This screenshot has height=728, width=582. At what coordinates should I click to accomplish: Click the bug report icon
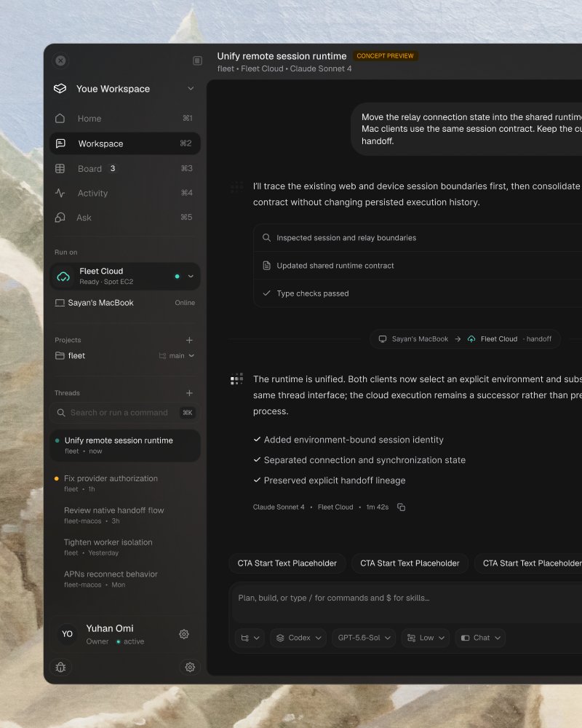coord(61,667)
